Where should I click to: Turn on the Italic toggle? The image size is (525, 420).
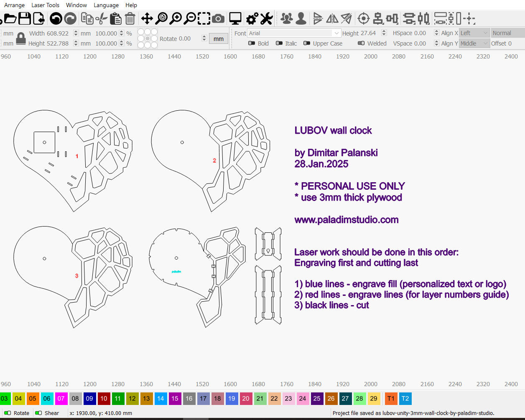[x=279, y=43]
